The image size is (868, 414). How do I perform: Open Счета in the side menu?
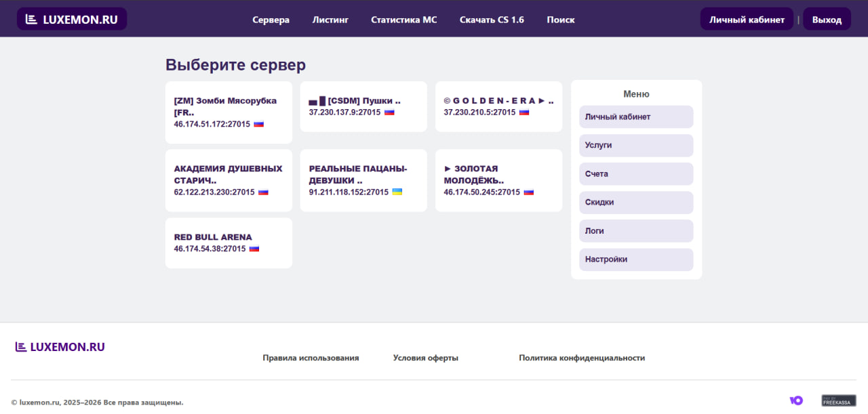636,174
